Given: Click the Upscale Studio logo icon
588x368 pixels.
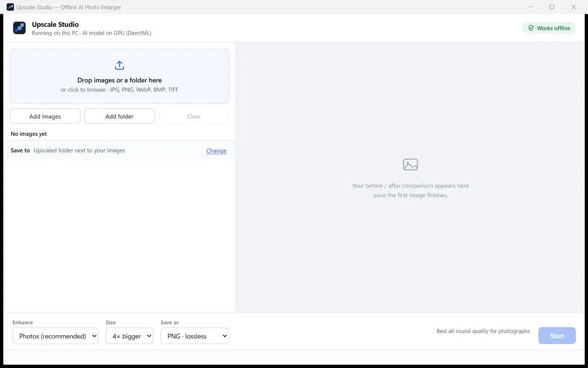Looking at the screenshot, I should pyautogui.click(x=19, y=28).
